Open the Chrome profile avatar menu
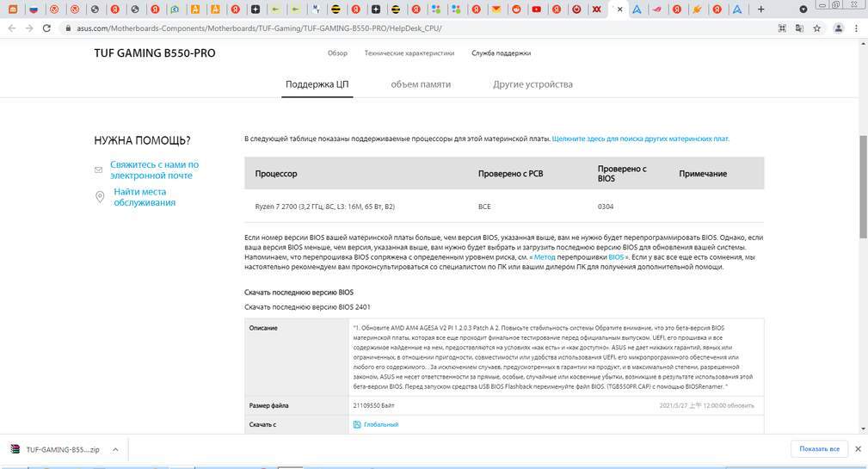868x469 pixels. point(838,28)
